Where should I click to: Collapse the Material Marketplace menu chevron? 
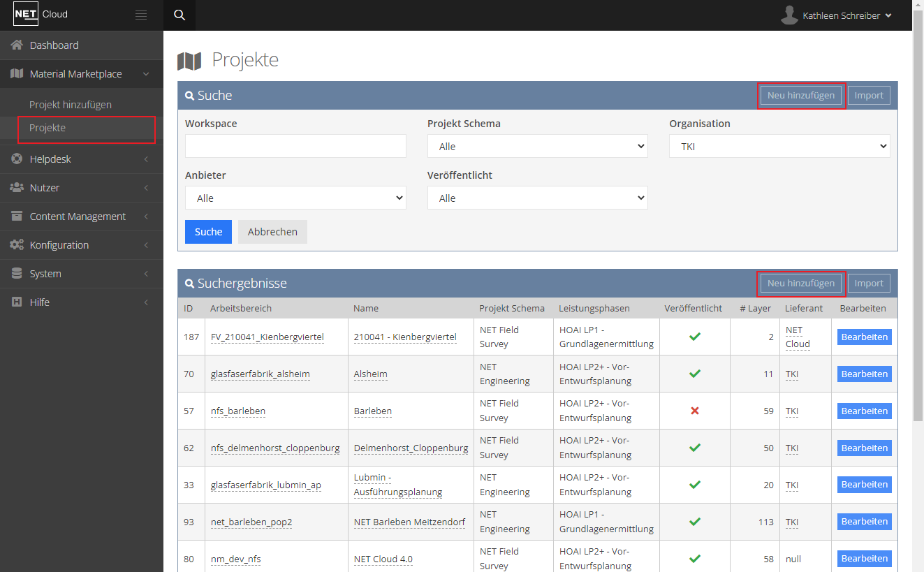pos(145,74)
